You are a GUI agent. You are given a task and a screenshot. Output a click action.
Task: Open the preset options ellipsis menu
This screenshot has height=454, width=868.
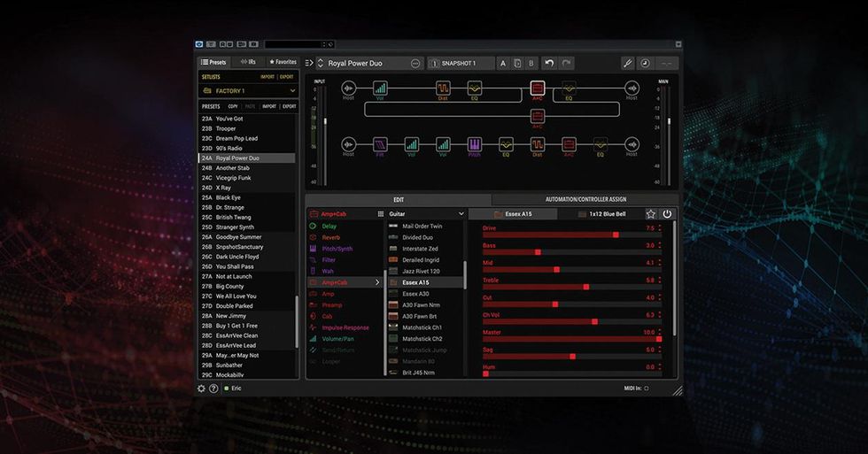coord(415,63)
